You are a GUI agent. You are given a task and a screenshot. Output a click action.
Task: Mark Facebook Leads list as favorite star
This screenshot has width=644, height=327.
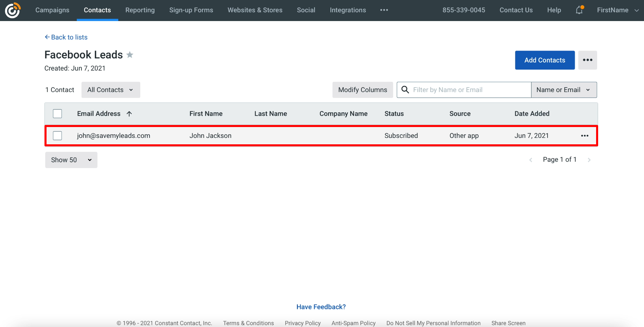(x=130, y=55)
